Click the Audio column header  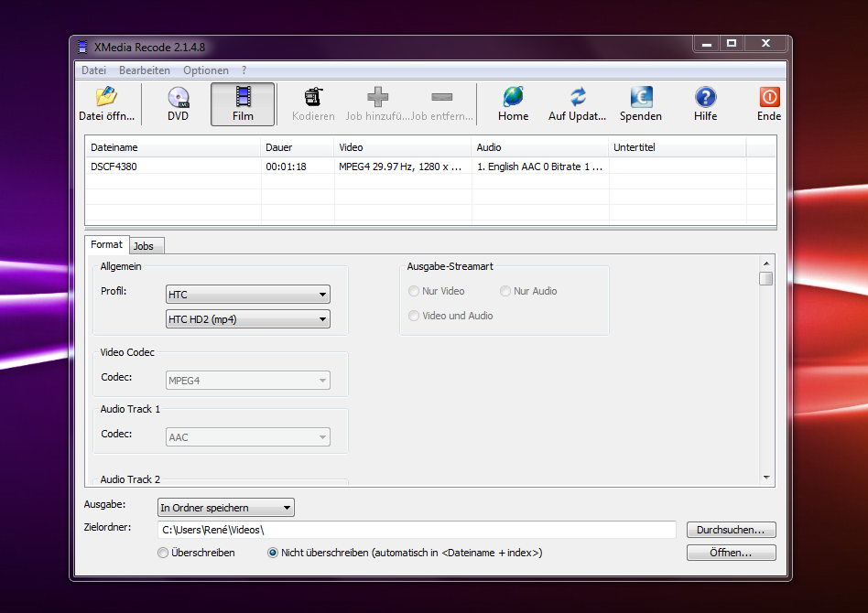539,147
